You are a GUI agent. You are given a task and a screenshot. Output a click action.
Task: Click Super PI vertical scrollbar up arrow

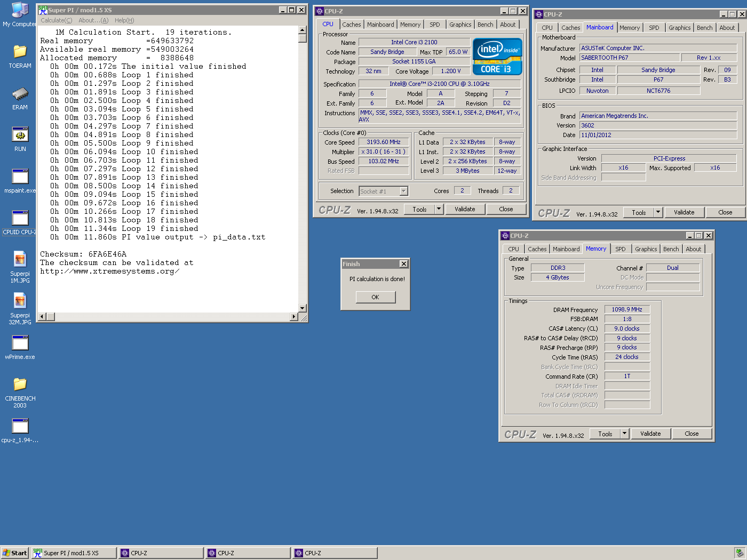point(303,30)
